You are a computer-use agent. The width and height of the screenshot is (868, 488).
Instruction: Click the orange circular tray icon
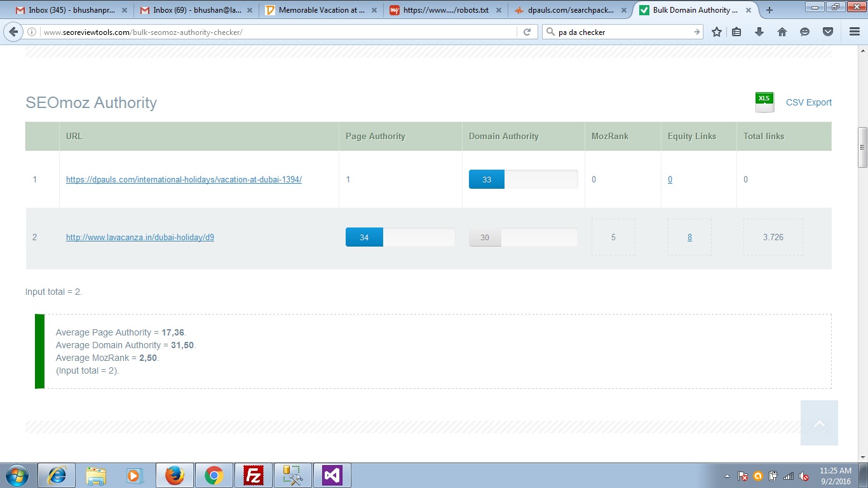757,476
